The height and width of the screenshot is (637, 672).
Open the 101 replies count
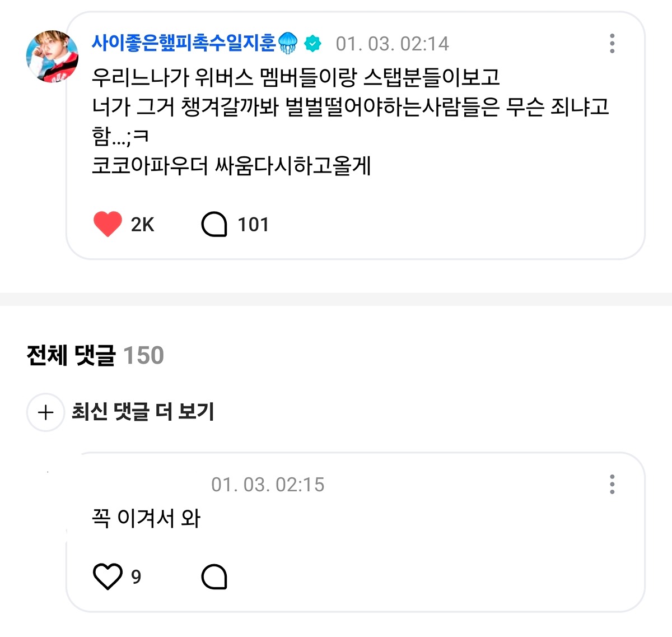(253, 225)
